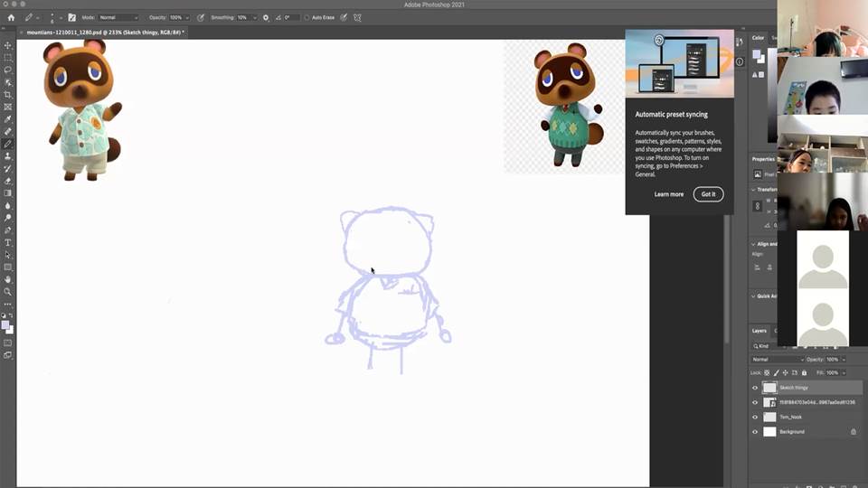The height and width of the screenshot is (488, 868).
Task: Open the Properties panel tab
Action: [x=763, y=159]
